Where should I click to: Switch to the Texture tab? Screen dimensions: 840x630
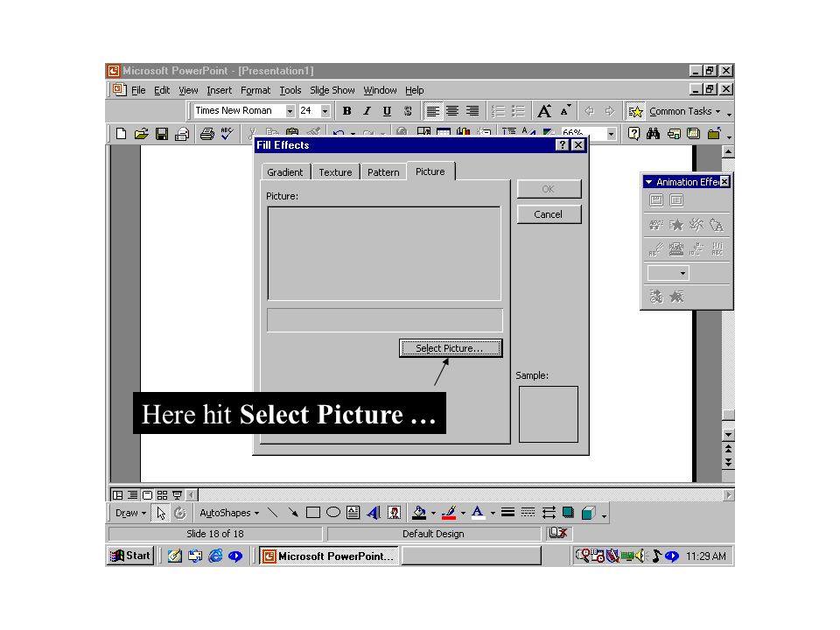335,172
